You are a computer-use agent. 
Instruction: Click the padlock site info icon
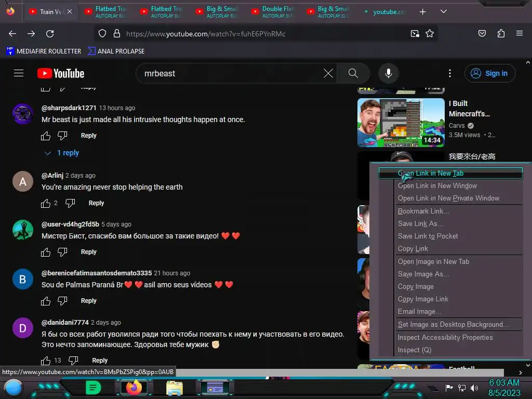click(117, 34)
